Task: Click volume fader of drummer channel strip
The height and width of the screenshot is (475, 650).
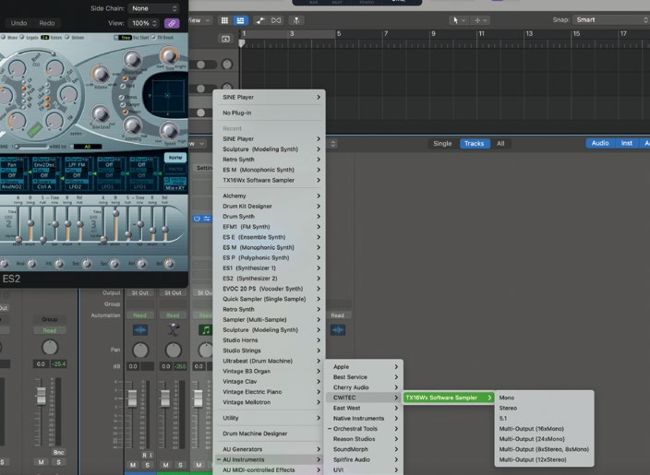Action: coord(165,398)
